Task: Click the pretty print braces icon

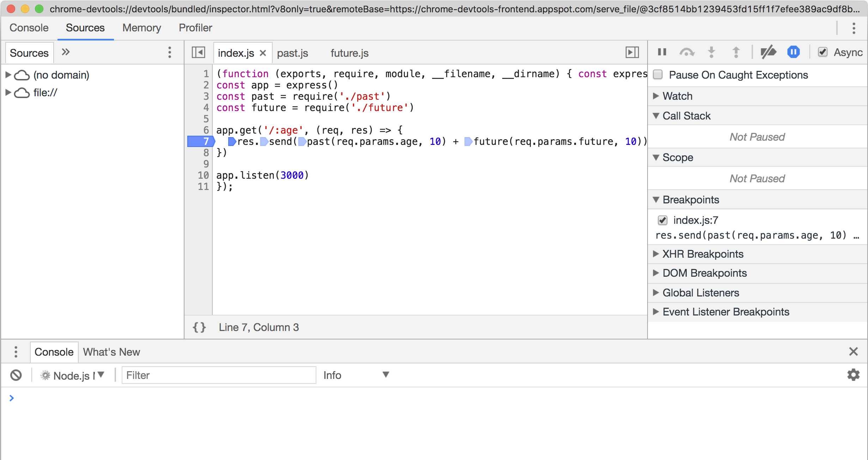Action: [x=199, y=327]
